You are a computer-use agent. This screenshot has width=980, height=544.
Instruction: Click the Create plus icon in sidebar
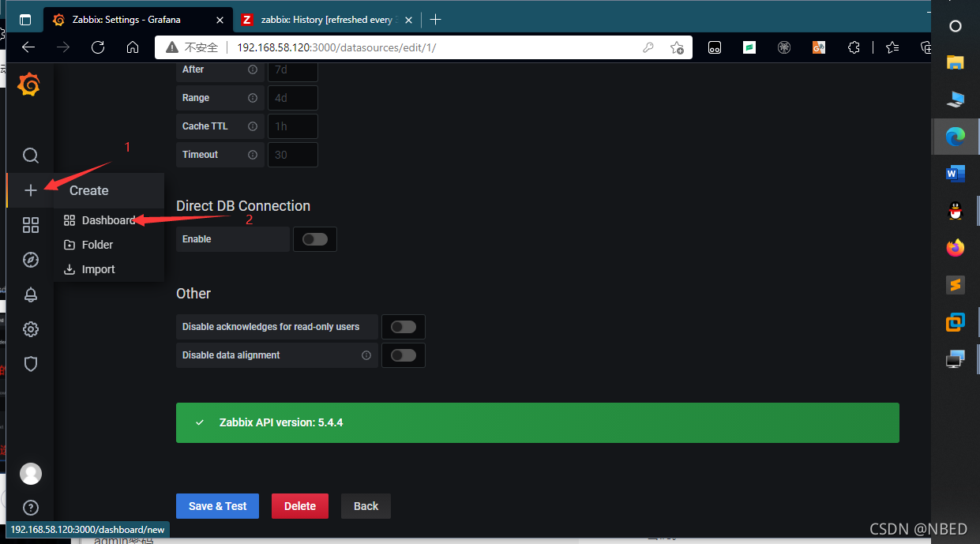coord(30,190)
